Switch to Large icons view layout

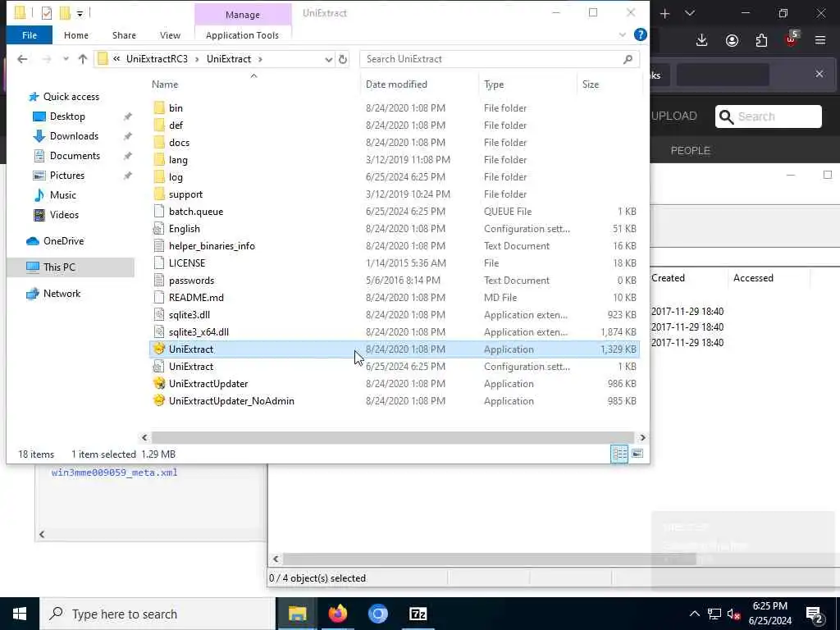click(637, 454)
